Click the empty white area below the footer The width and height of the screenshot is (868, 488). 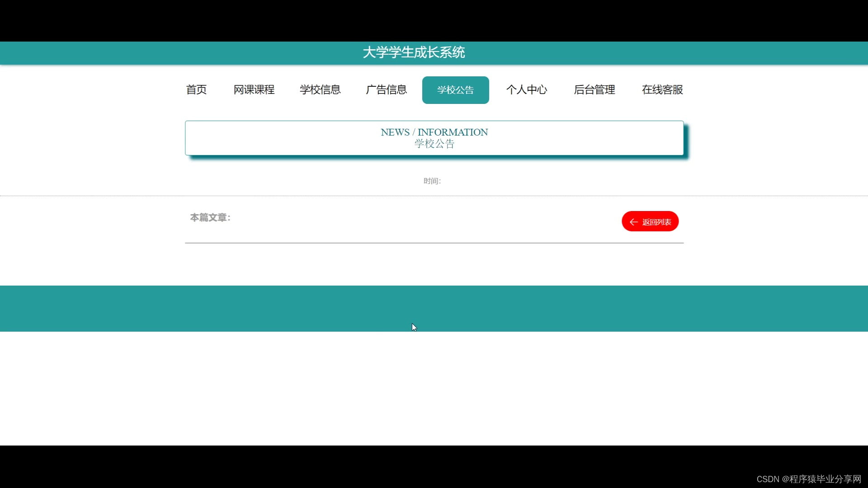coord(434,389)
